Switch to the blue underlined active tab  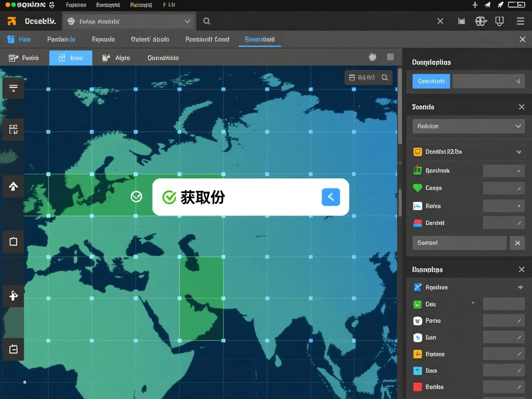point(260,39)
